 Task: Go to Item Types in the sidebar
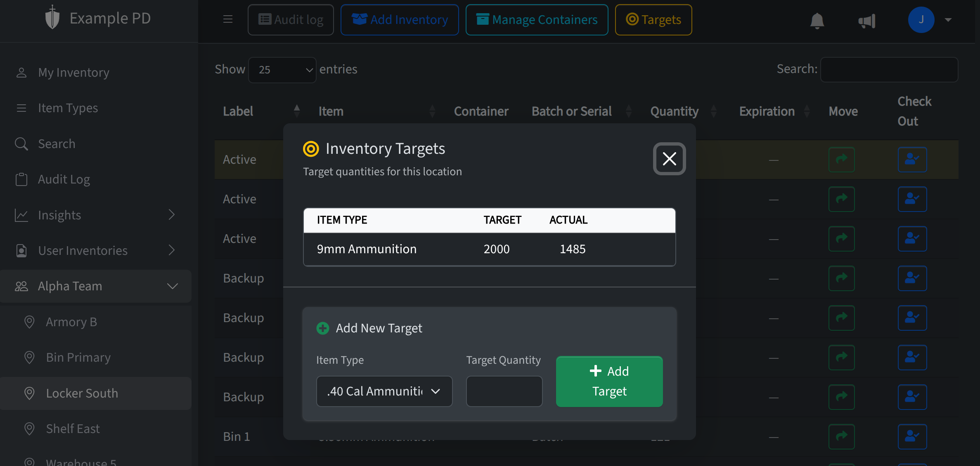point(67,108)
